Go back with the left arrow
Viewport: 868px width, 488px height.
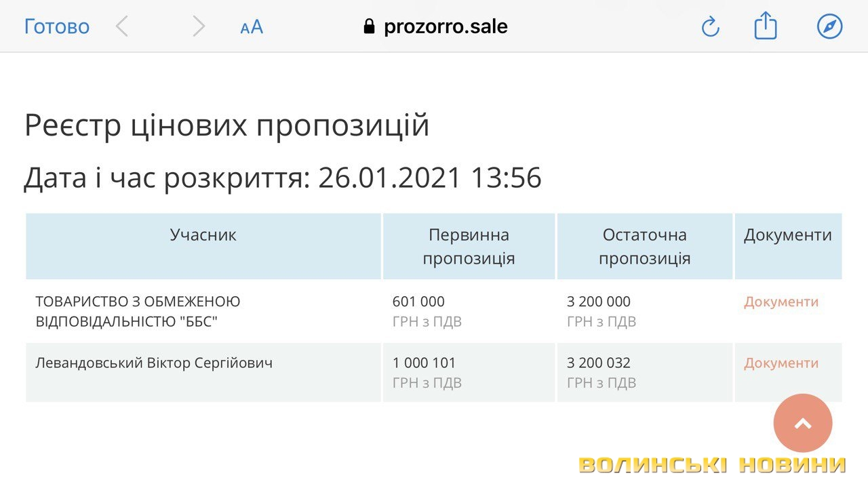coord(122,26)
